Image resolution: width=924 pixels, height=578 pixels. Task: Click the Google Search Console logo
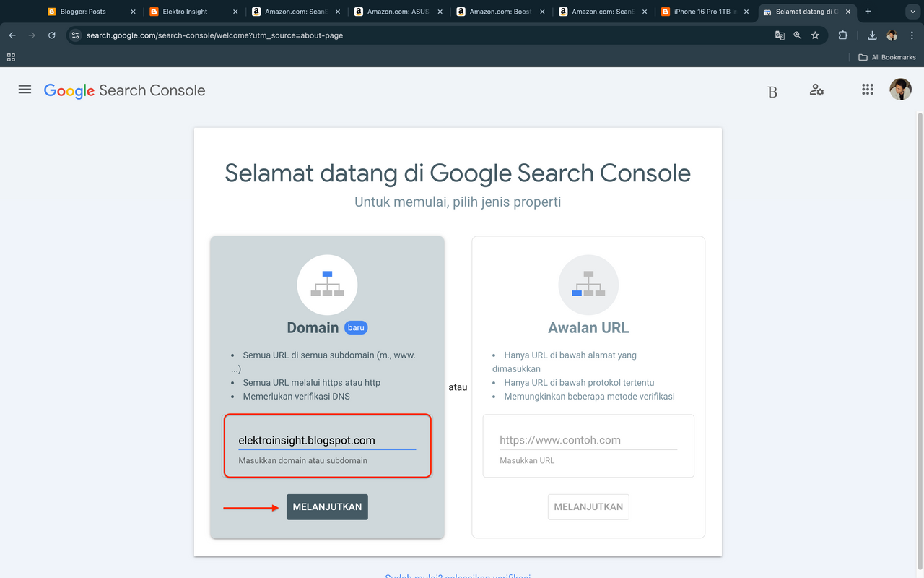point(125,90)
